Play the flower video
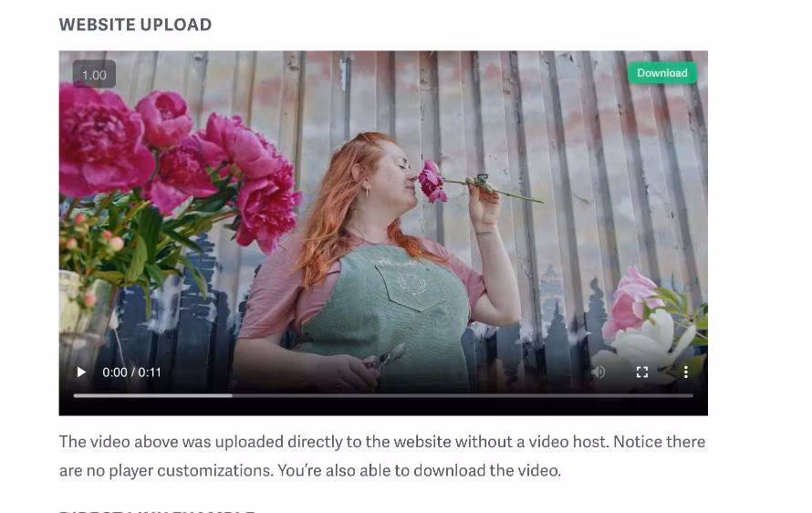812x513 pixels. 81,372
